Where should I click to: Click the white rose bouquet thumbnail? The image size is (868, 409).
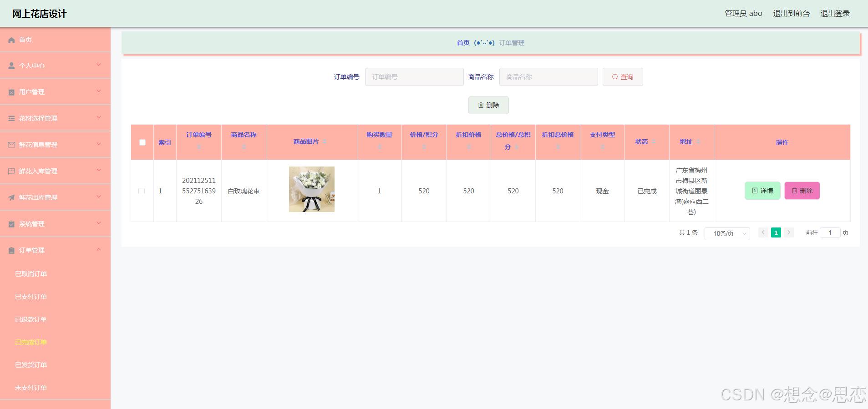tap(312, 189)
